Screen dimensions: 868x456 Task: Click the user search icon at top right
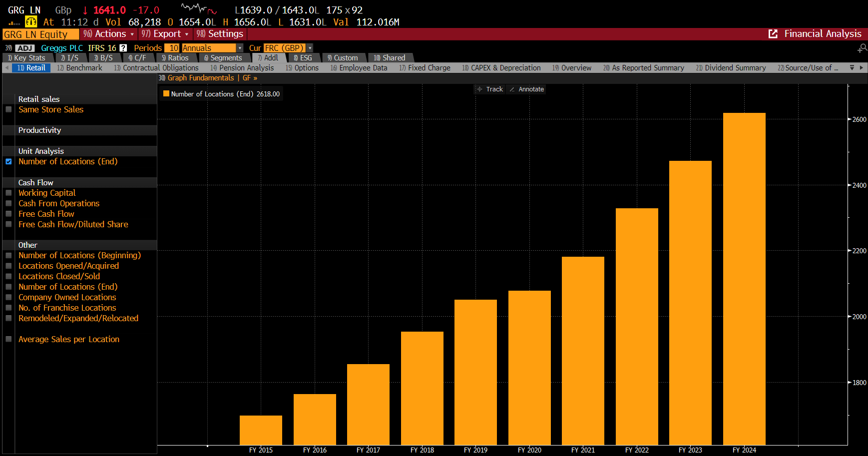[x=862, y=48]
